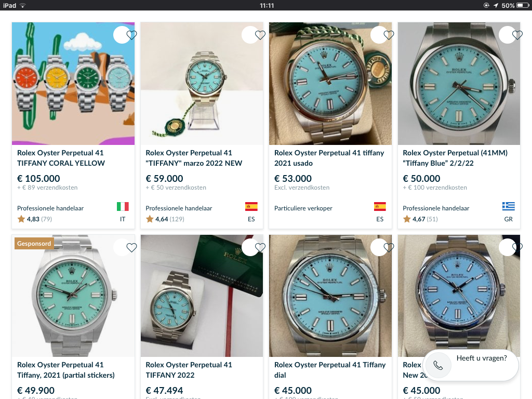Screen dimensions: 532x399
Task: Click heart icon on €45.000 Tiffany dial listing
Action: coord(389,248)
